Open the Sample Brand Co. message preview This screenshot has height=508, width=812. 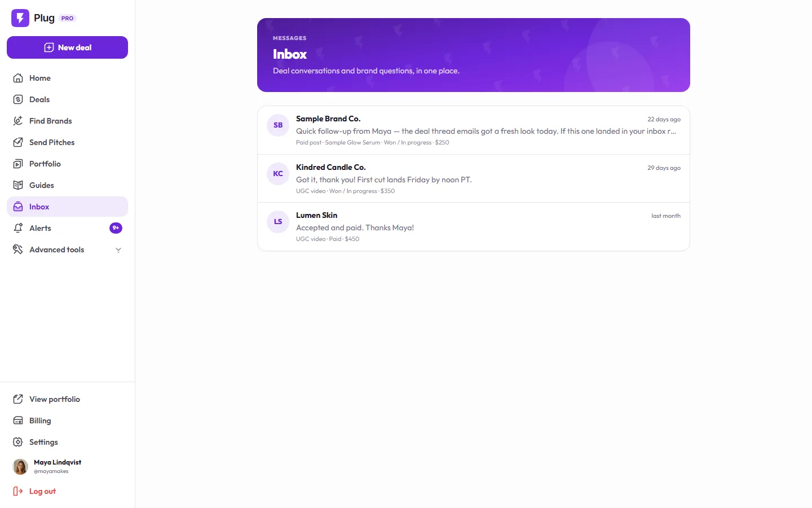(486, 131)
